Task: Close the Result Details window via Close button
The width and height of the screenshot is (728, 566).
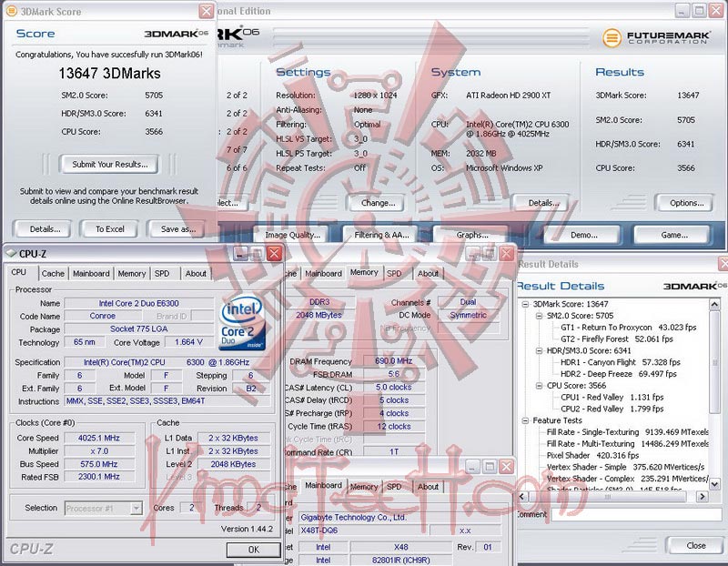Action: point(695,546)
